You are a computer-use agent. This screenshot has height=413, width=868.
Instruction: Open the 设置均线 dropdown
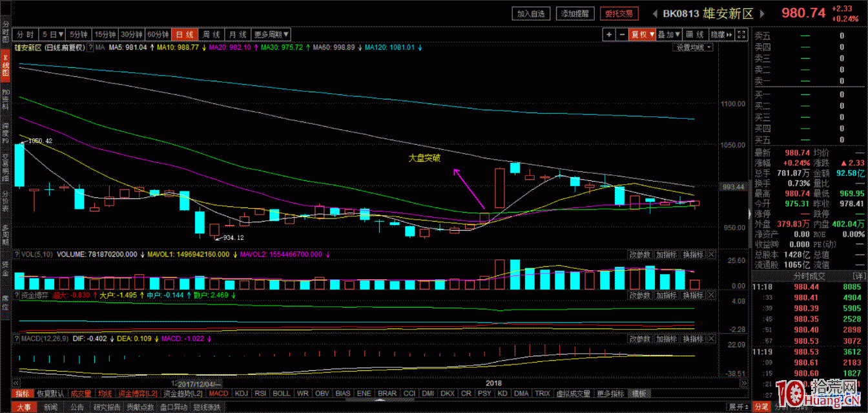tap(694, 48)
